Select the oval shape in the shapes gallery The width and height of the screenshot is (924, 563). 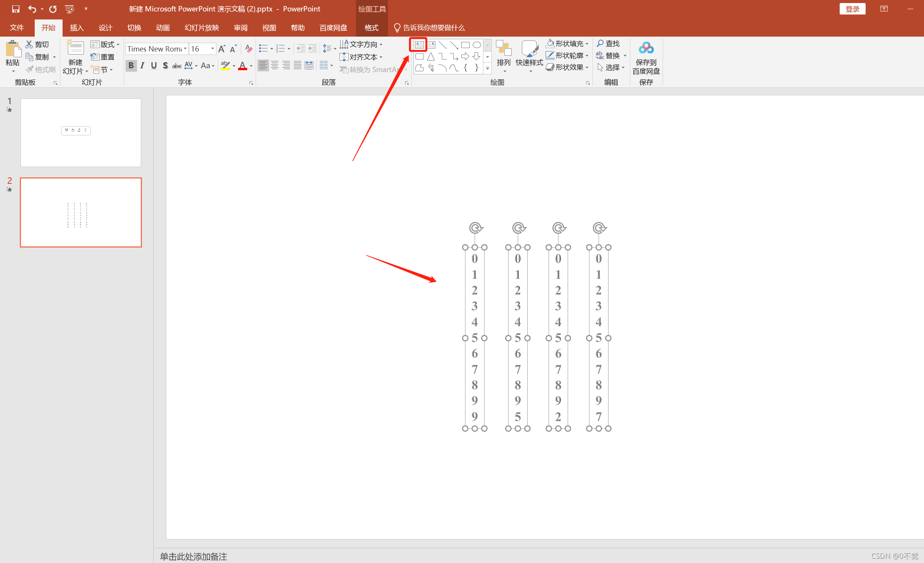pos(476,45)
